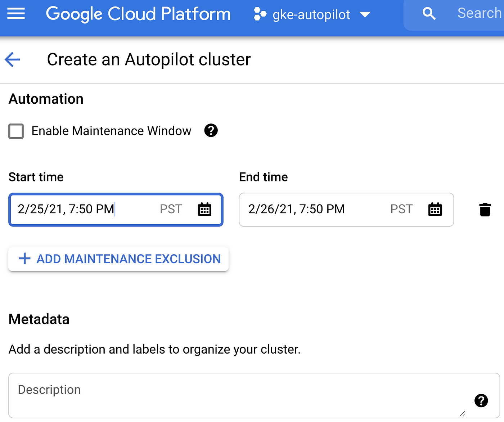Image resolution: width=504 pixels, height=422 pixels.
Task: Delete maintenance window with the trash icon
Action: (485, 209)
